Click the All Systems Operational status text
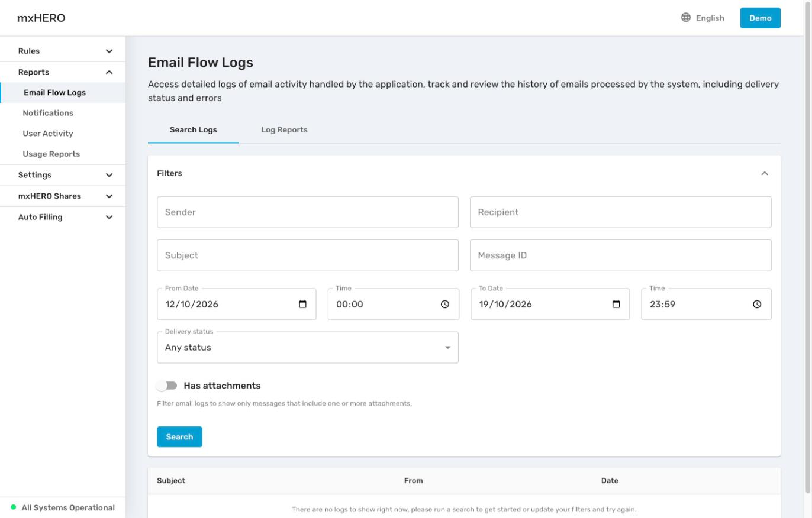Screen dimensions: 812x518 (68, 507)
